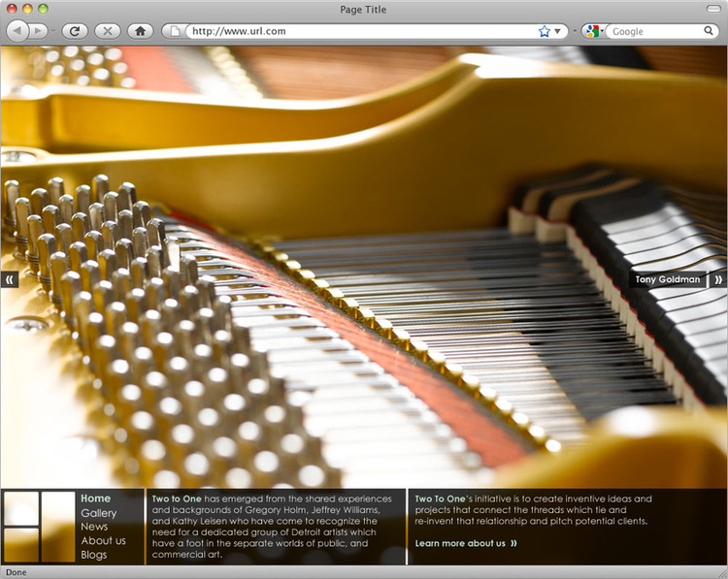Click the Tony Goldman caption label
Screen dimensions: 728x579
[667, 279]
